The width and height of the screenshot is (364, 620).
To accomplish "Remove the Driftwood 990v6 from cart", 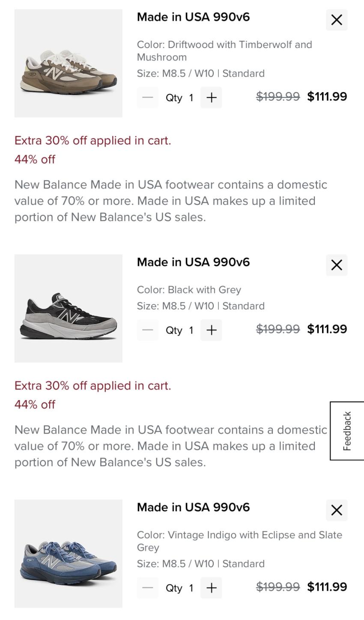I will click(337, 20).
